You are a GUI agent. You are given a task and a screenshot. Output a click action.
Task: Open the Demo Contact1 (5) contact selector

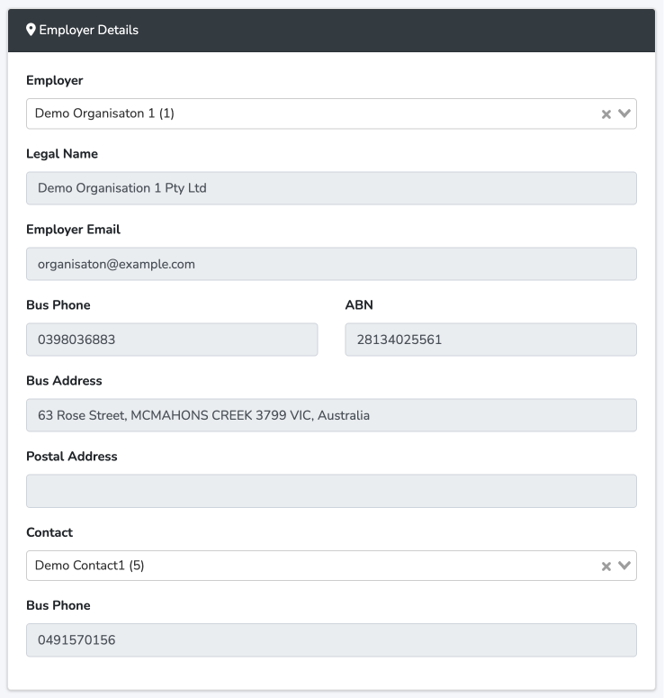point(300,566)
